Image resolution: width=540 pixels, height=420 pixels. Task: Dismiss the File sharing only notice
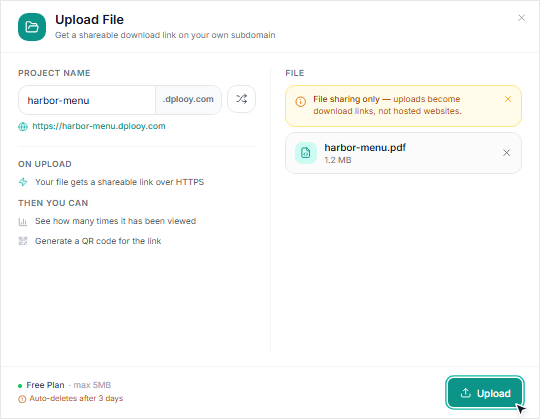point(507,99)
